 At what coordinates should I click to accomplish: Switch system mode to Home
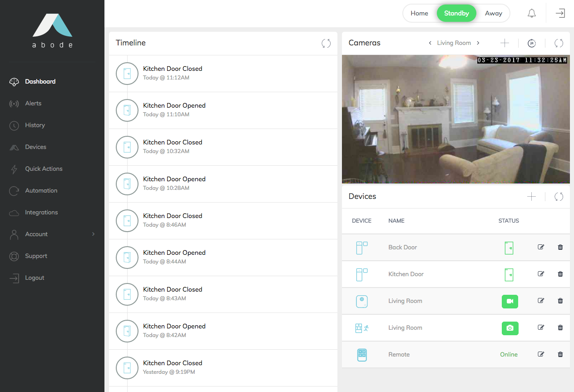(x=419, y=14)
